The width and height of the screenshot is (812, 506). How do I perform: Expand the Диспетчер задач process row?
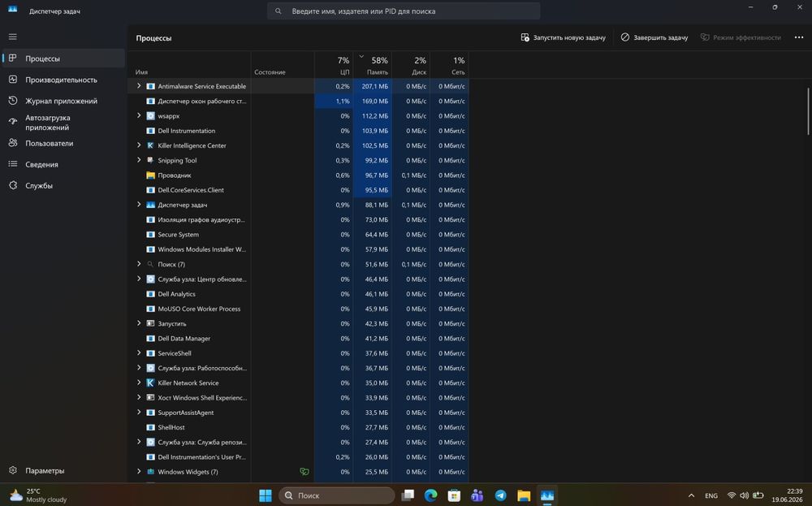[x=139, y=205]
